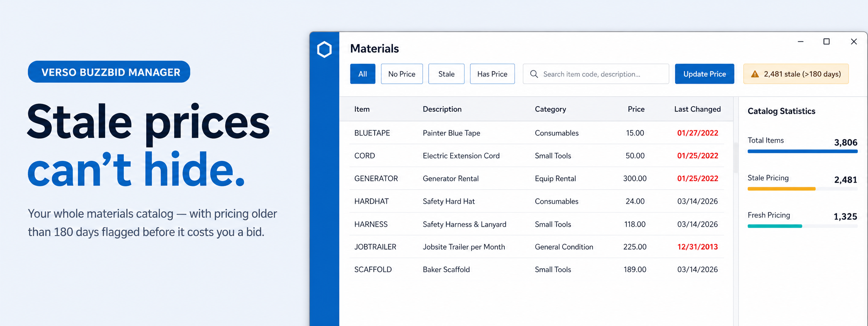
Task: Click Baker Scaffold description
Action: point(446,270)
